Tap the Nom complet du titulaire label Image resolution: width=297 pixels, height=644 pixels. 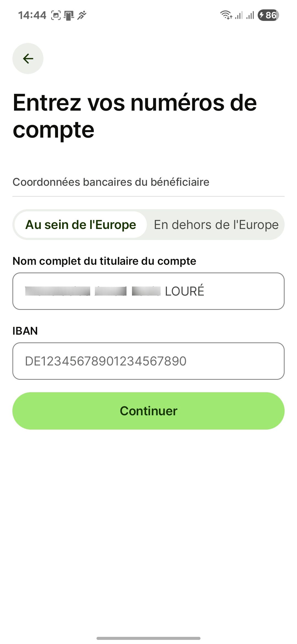(104, 261)
